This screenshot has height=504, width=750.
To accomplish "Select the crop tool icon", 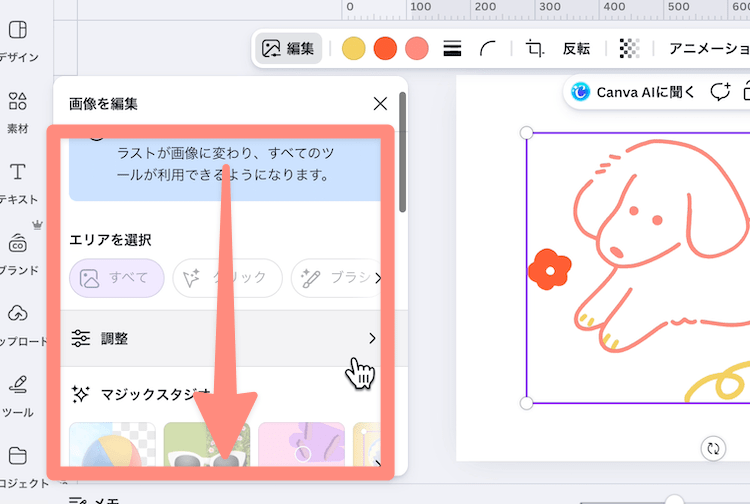I will [x=535, y=48].
